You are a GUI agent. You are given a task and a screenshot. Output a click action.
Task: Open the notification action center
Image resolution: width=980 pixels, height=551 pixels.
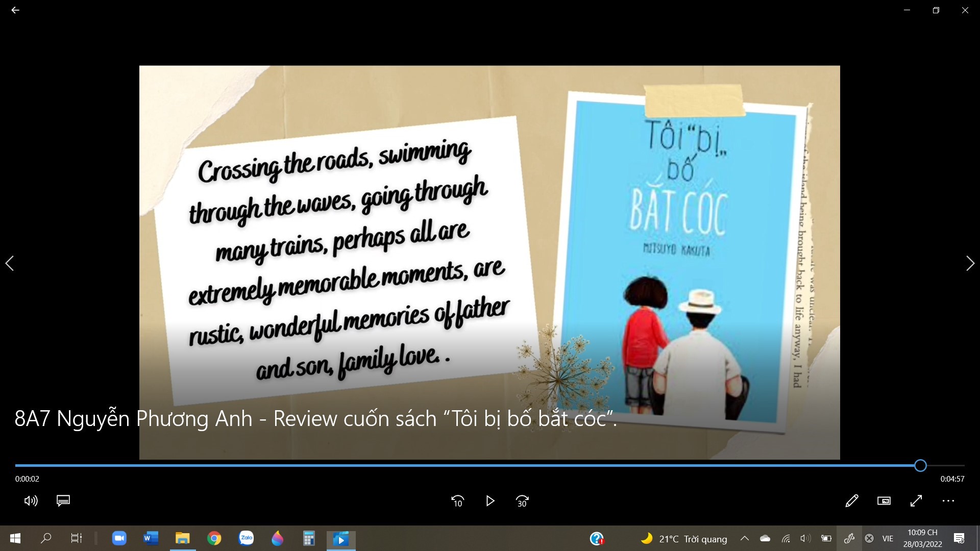pos(959,538)
